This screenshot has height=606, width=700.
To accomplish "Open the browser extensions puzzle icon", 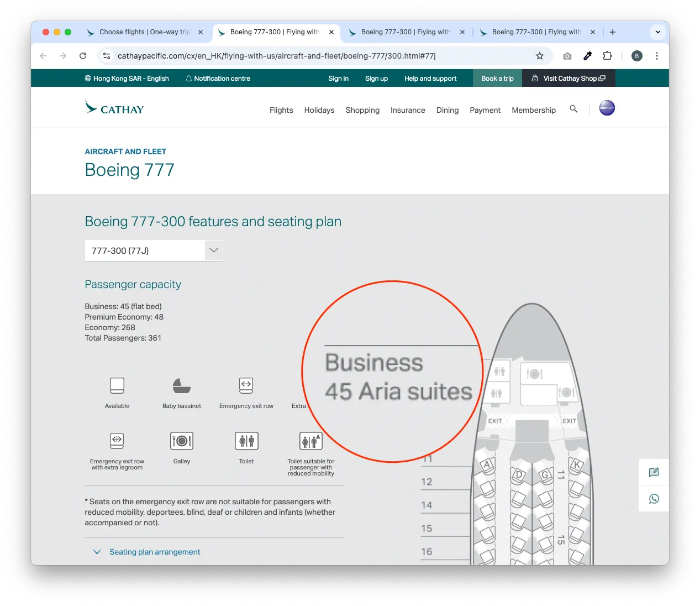I will pos(607,56).
